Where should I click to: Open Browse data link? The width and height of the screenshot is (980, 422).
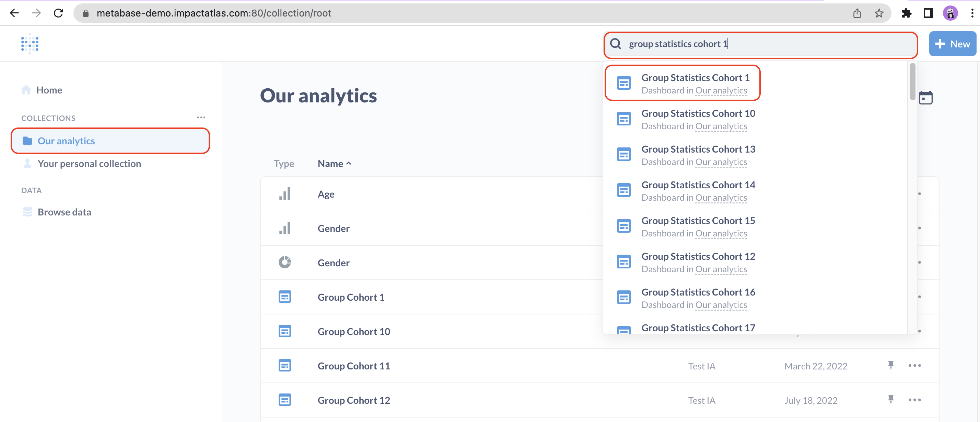point(64,212)
